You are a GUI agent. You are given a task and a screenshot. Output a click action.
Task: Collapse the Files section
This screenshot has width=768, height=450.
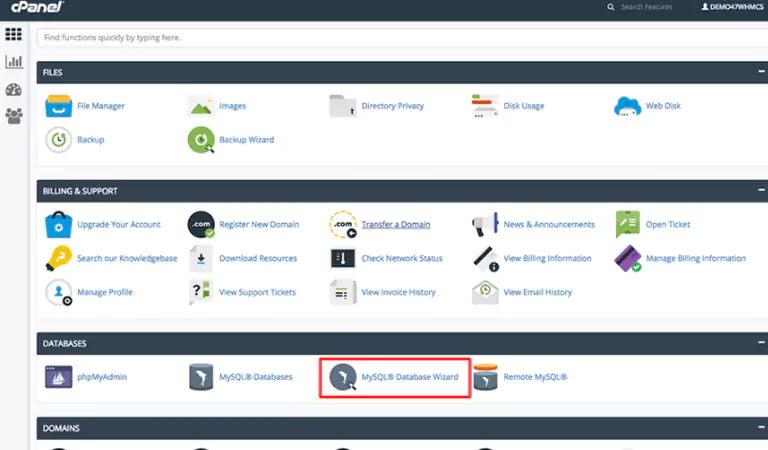tap(761, 71)
